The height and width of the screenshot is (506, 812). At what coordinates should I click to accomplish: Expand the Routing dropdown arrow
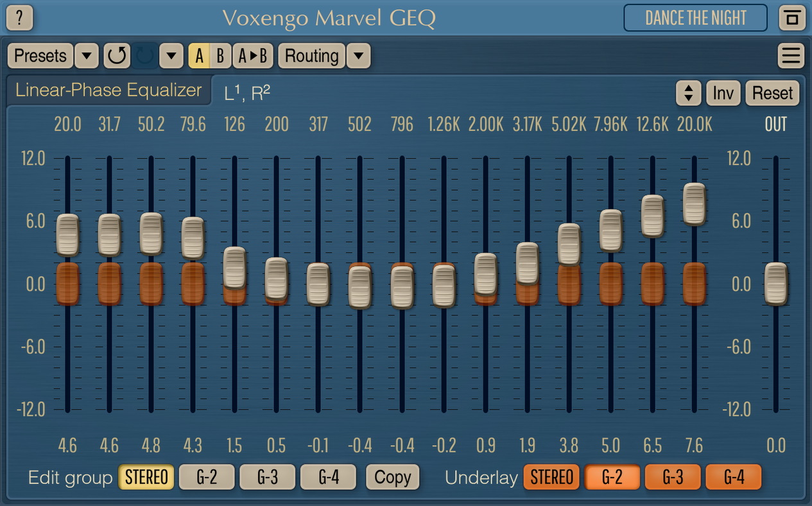point(358,56)
